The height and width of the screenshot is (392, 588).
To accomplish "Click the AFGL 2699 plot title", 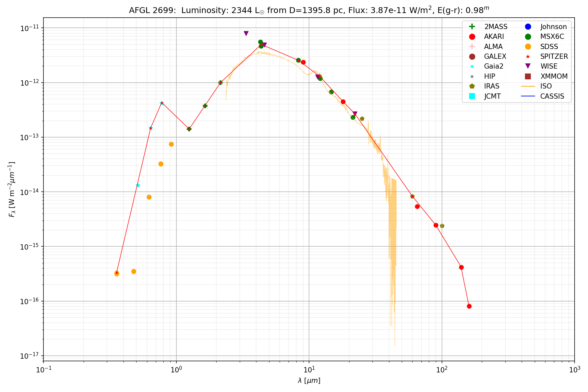I will (309, 10).
